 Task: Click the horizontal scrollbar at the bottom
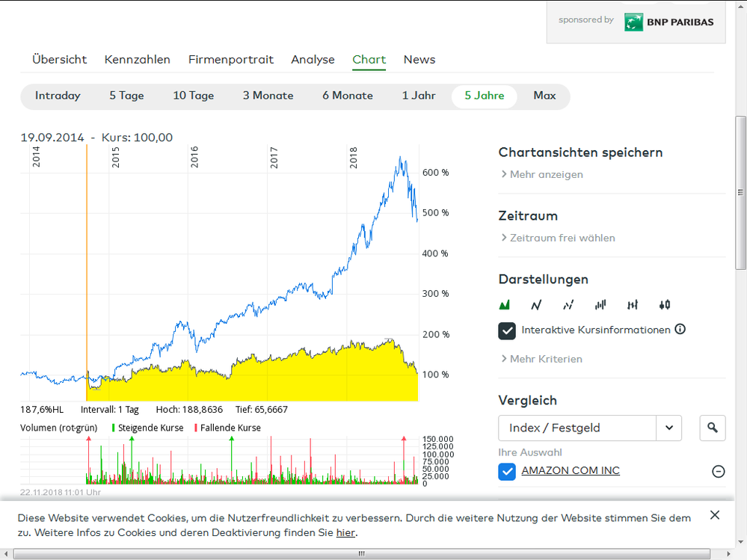click(361, 553)
